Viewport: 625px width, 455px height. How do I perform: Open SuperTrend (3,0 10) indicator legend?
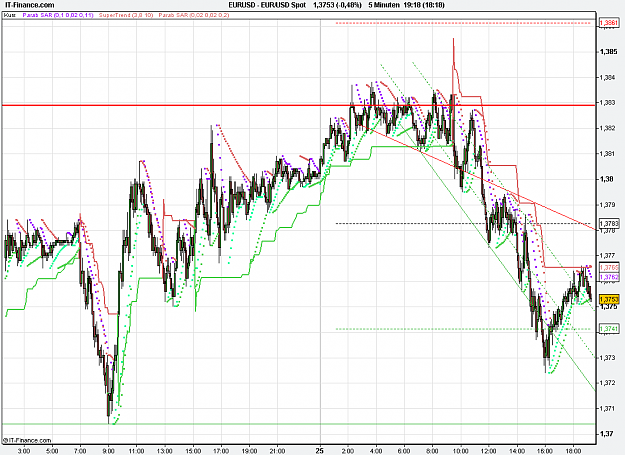(x=126, y=15)
